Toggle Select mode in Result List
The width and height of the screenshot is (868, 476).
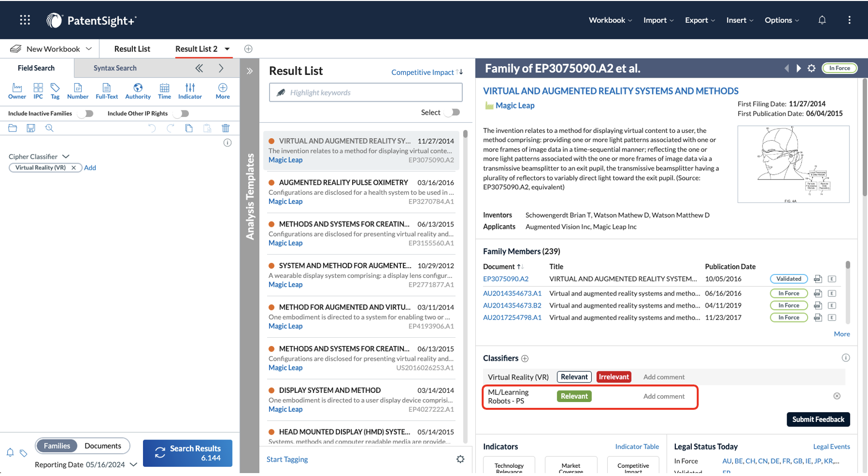coord(453,112)
